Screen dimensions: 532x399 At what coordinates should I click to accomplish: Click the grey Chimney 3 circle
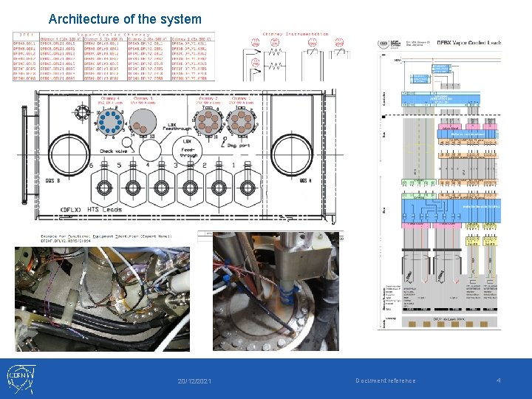coord(143,122)
